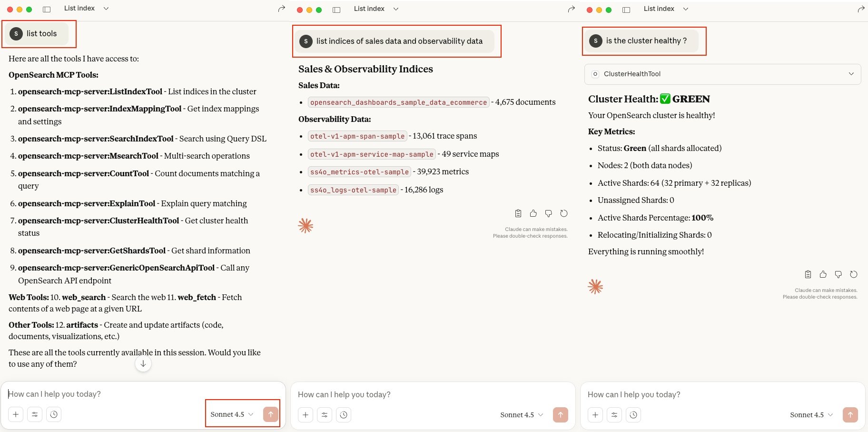Thumbs up the cluster health answer

[823, 274]
